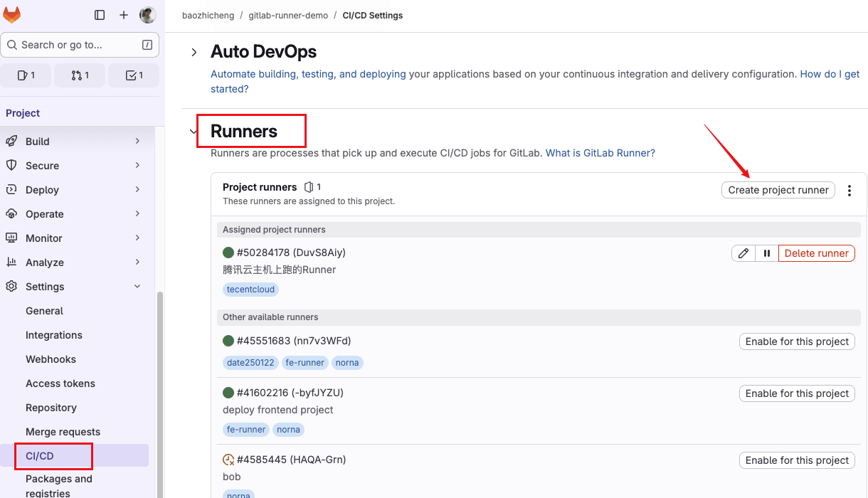Open assigned issues counter

26,75
